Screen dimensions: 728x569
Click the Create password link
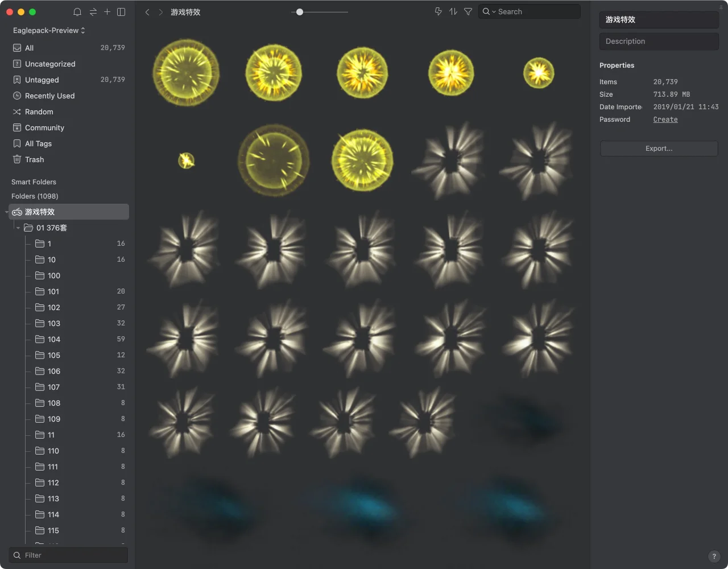[665, 119]
